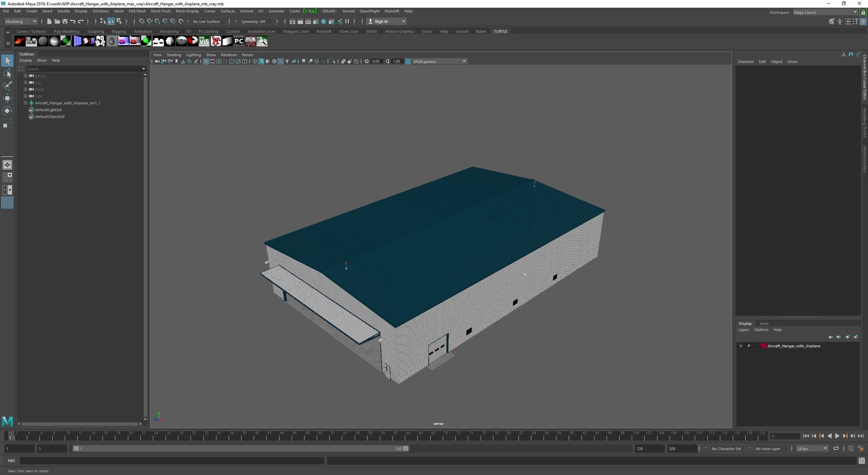Create a new empty display layer
This screenshot has height=475, width=868.
pyautogui.click(x=848, y=337)
